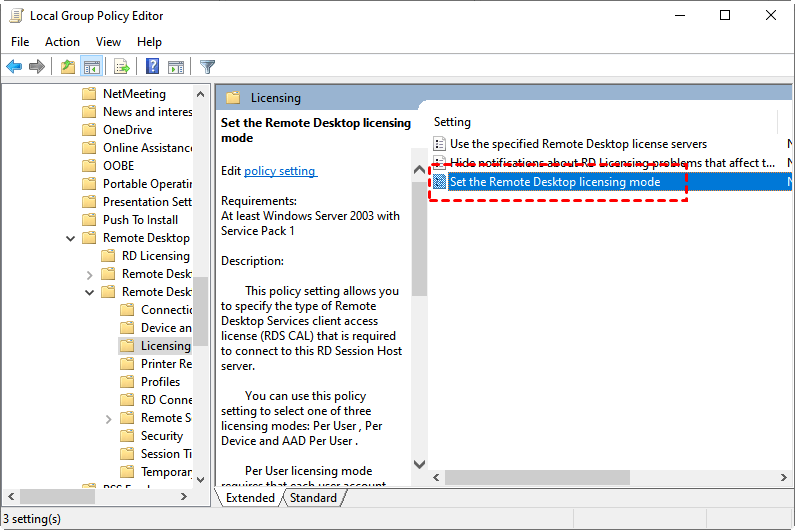Switch to the Standard tab
Screen dimensions: 795x530
313,498
